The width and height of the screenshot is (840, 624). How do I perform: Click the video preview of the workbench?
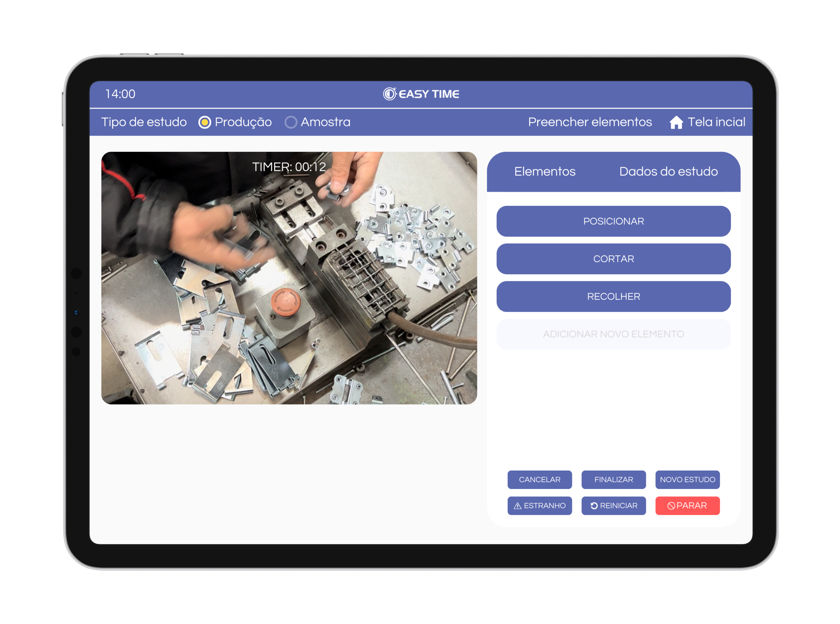point(289,278)
